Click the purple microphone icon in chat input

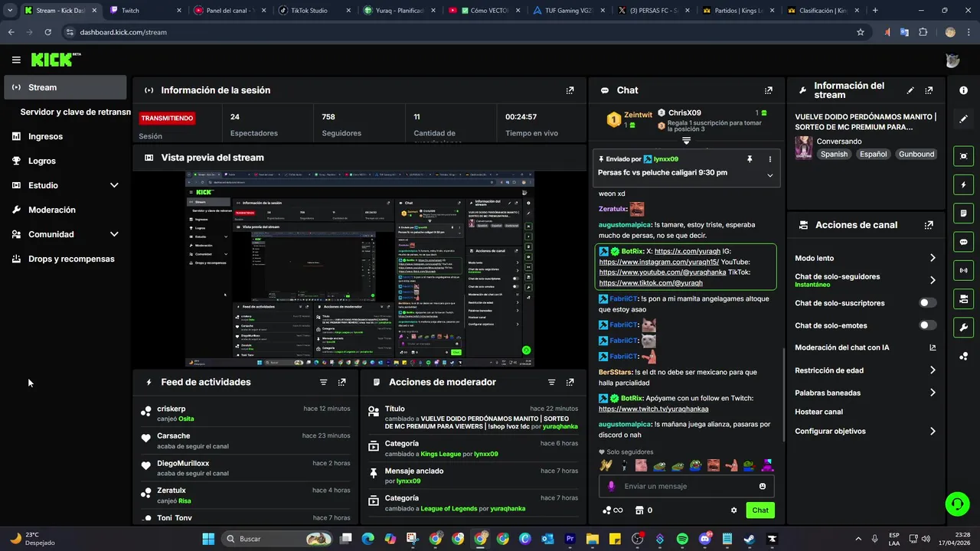tap(611, 486)
